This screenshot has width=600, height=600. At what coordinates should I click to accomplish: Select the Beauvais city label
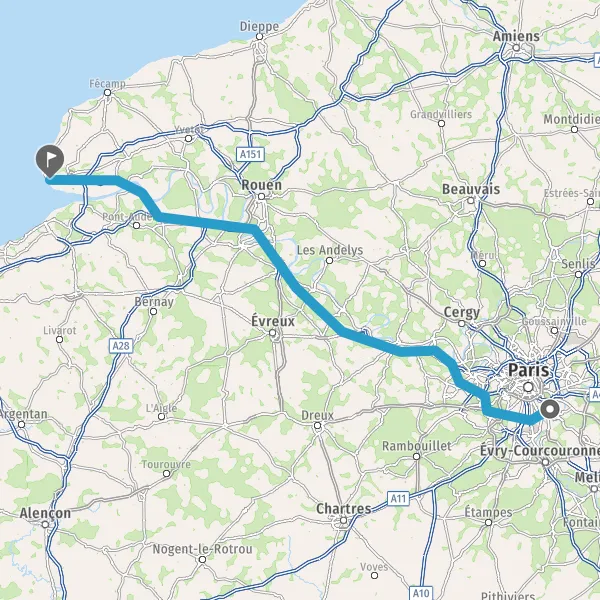pyautogui.click(x=471, y=189)
